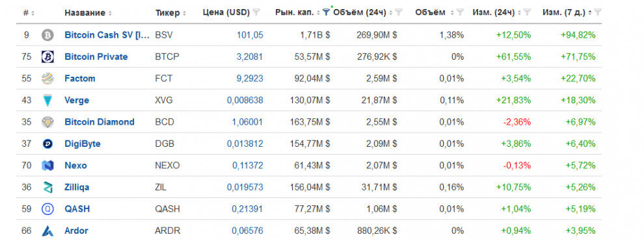Sort by Объём percent header
Viewport: 644px width, 241px height.
click(x=435, y=13)
